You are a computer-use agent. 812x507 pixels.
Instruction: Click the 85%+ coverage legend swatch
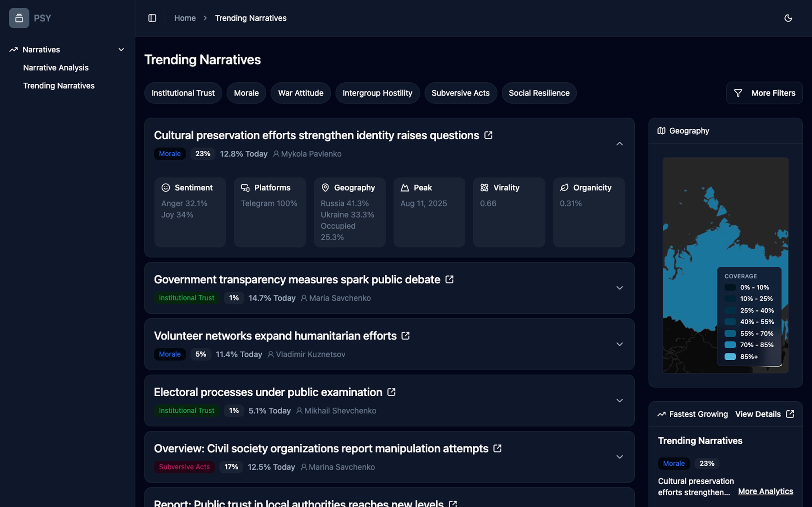730,357
